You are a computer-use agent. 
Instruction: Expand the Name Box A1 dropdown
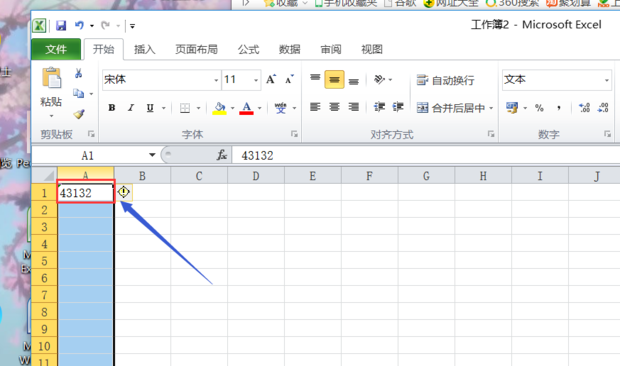pos(152,155)
